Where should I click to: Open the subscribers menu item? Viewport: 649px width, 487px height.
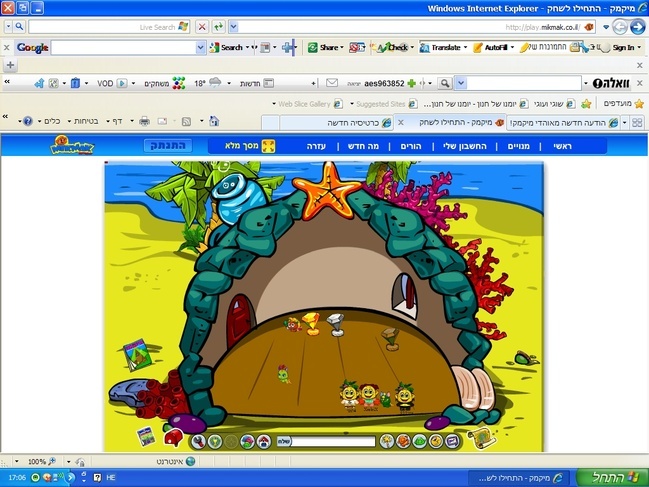tap(519, 146)
